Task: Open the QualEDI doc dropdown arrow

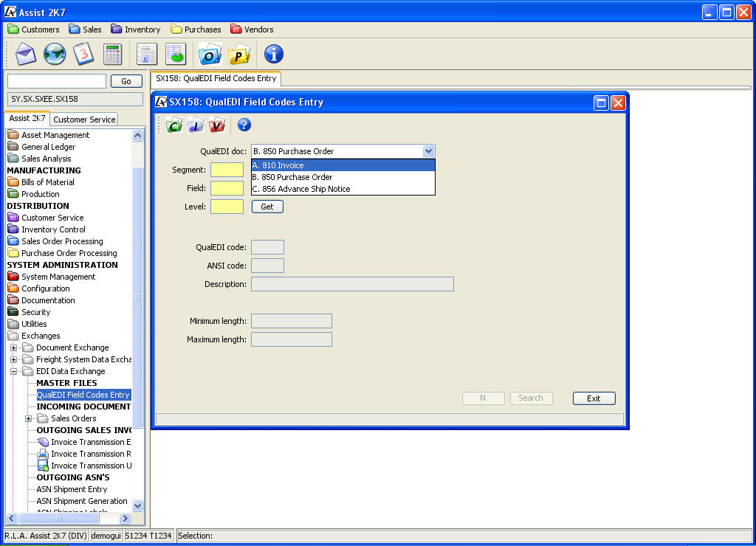Action: click(428, 151)
